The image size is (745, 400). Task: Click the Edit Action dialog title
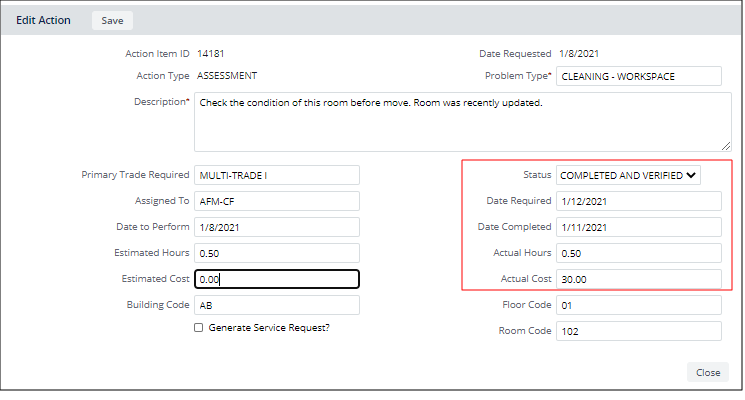pyautogui.click(x=43, y=20)
